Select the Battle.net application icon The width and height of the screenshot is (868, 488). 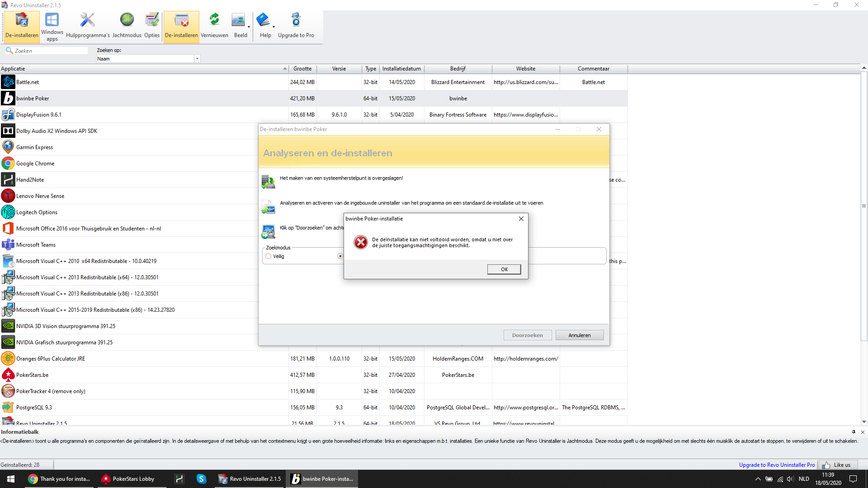pyautogui.click(x=8, y=82)
